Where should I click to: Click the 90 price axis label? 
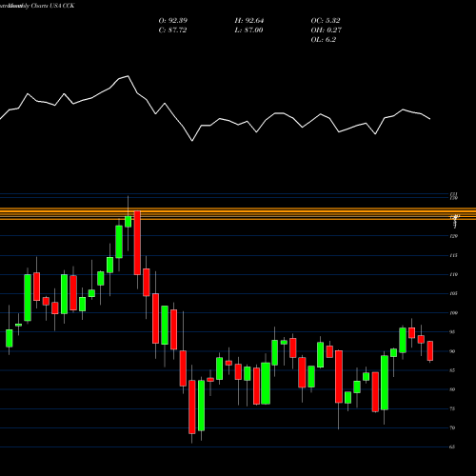click(453, 351)
